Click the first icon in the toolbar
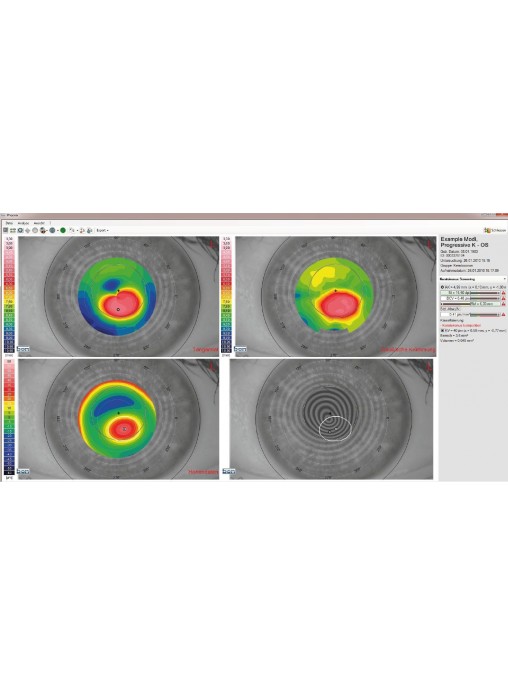 pos(5,230)
